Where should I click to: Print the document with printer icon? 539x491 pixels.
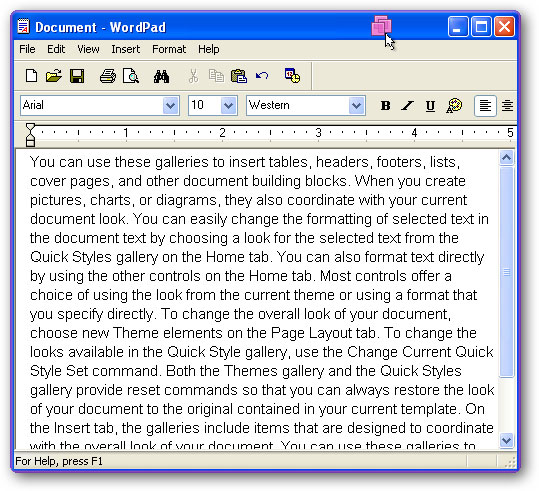[x=108, y=76]
